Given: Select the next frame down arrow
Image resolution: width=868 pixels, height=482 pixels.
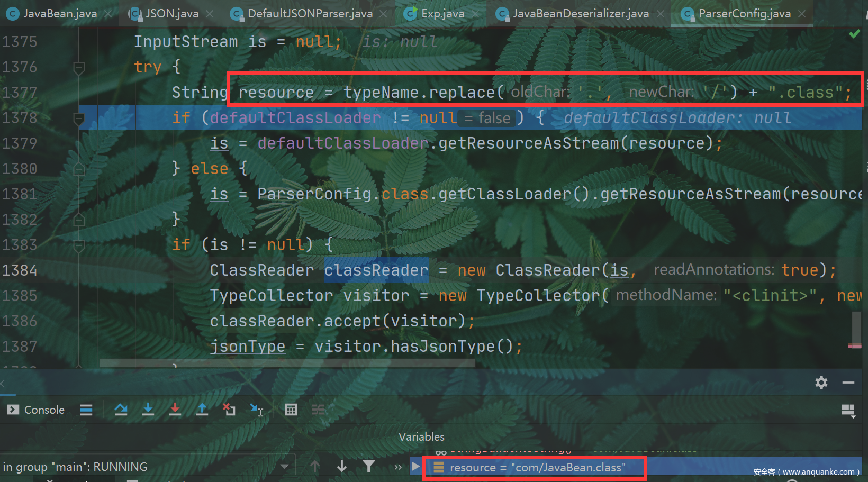Looking at the screenshot, I should (342, 466).
